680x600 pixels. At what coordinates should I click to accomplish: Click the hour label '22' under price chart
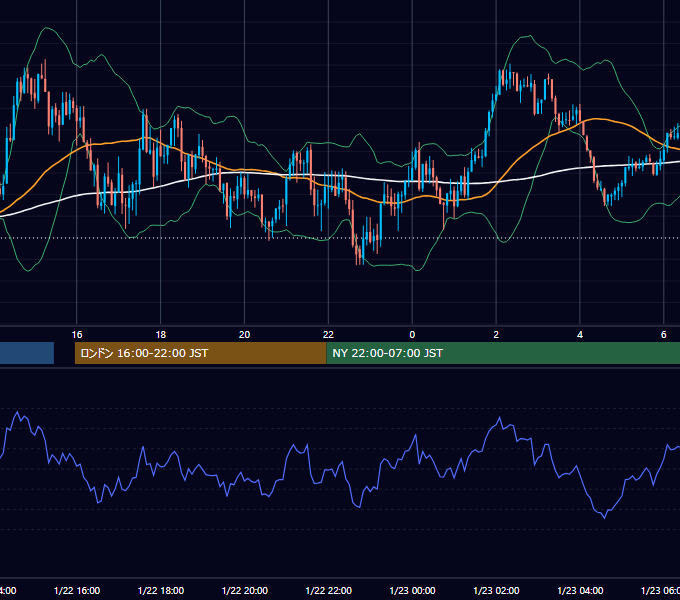pos(328,335)
